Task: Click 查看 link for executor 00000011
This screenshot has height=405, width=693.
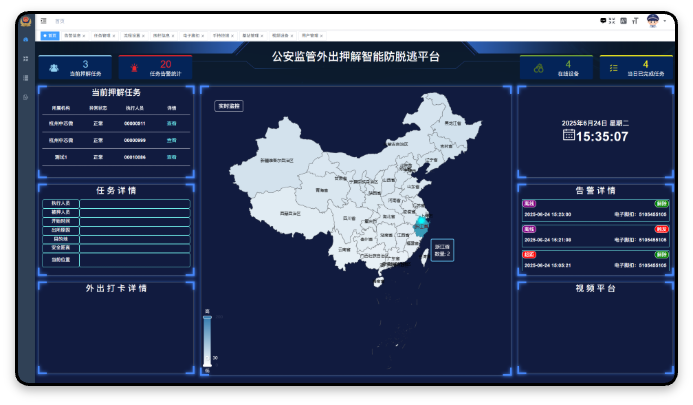Action: (x=171, y=123)
